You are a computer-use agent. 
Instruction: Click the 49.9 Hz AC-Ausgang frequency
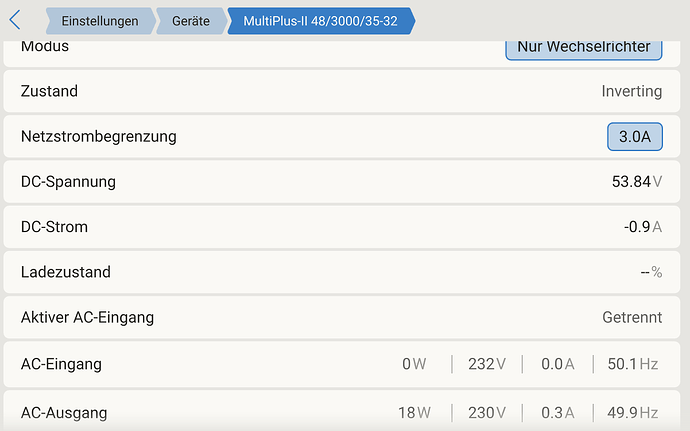pos(633,413)
